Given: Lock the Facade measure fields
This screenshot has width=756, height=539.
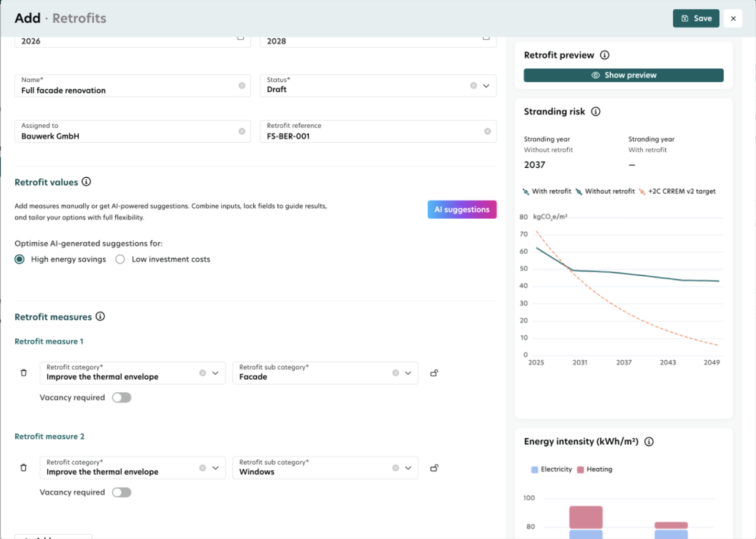Looking at the screenshot, I should point(434,373).
